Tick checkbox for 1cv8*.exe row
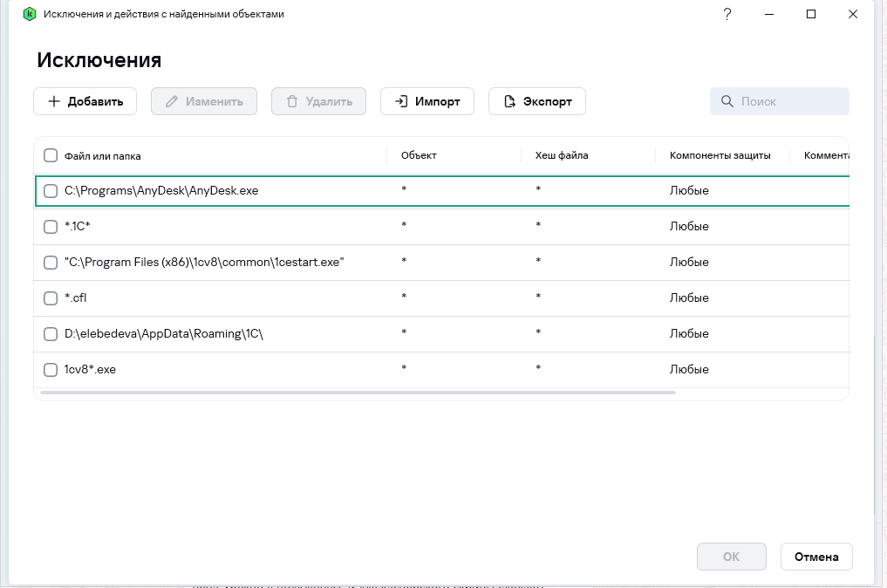This screenshot has height=588, width=887. [x=51, y=369]
